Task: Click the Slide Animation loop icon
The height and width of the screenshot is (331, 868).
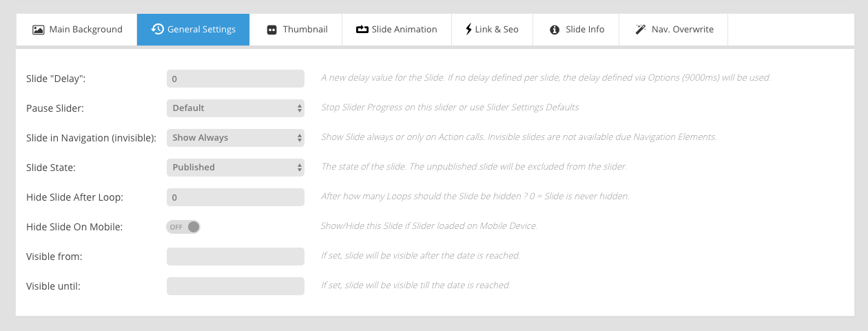Action: pyautogui.click(x=362, y=30)
